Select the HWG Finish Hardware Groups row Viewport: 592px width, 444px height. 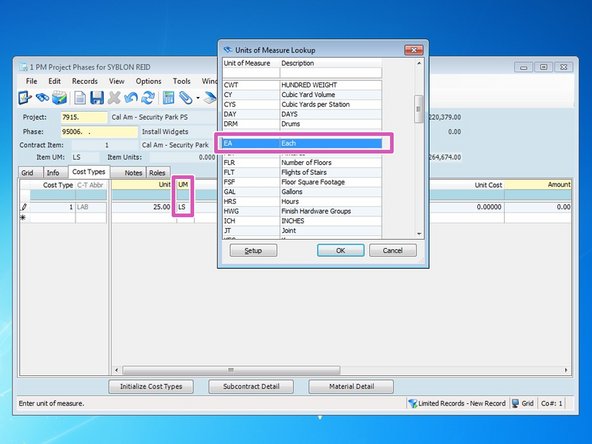302,211
